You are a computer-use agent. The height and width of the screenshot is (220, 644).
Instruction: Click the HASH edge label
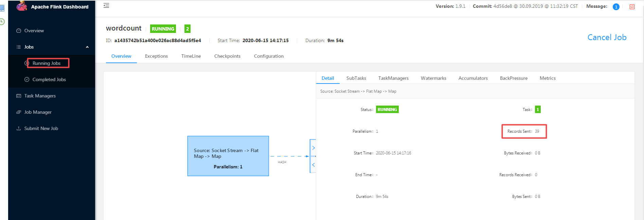[x=282, y=162]
